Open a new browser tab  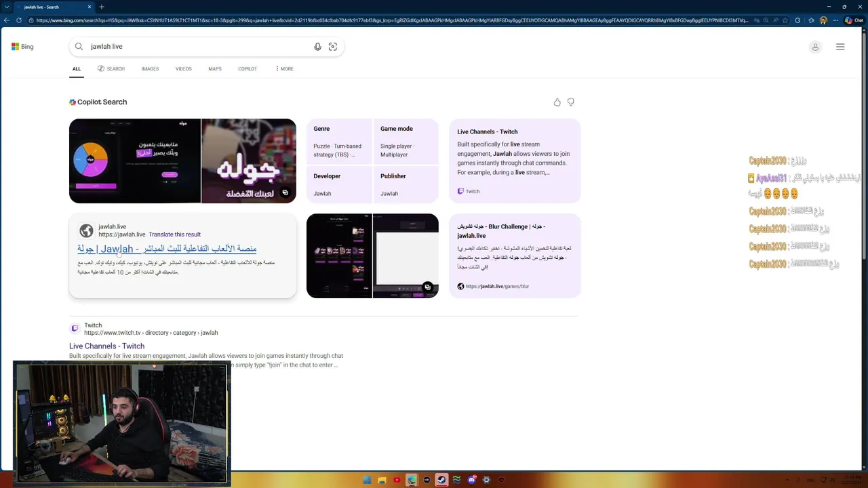(x=101, y=7)
